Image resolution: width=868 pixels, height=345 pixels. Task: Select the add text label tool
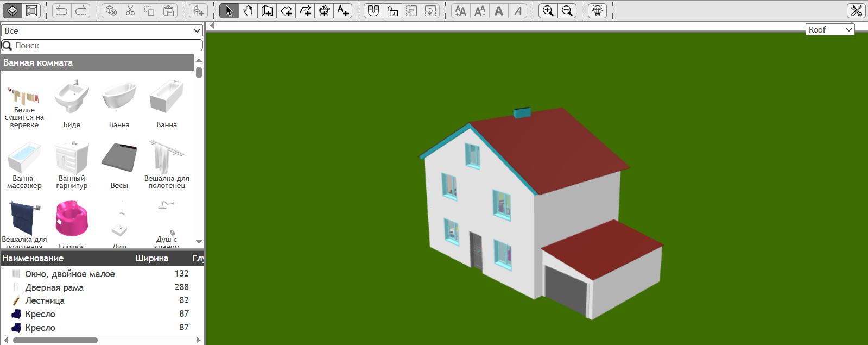coord(343,11)
